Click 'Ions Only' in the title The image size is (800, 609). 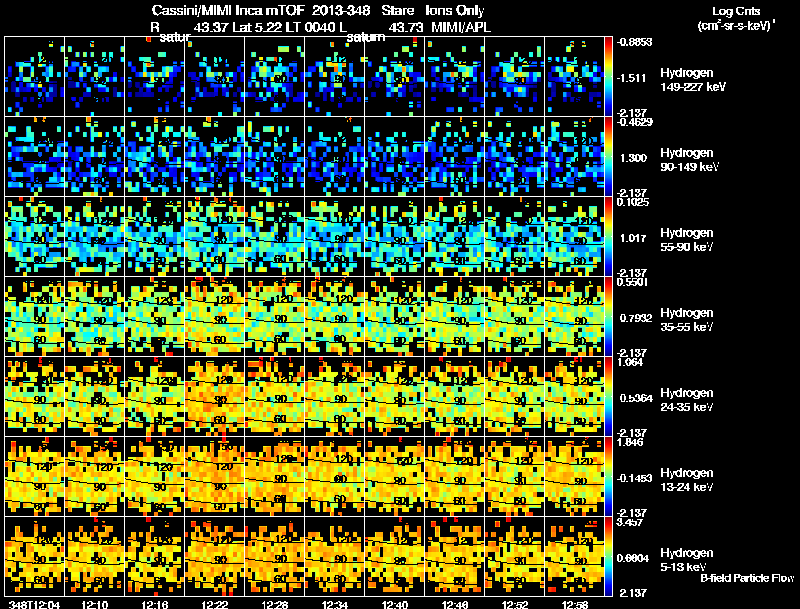pos(455,10)
